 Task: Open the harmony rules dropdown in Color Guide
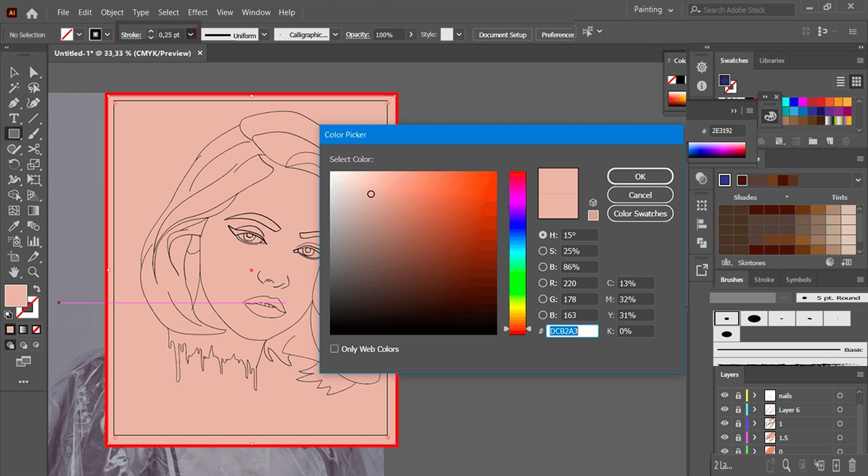(858, 180)
